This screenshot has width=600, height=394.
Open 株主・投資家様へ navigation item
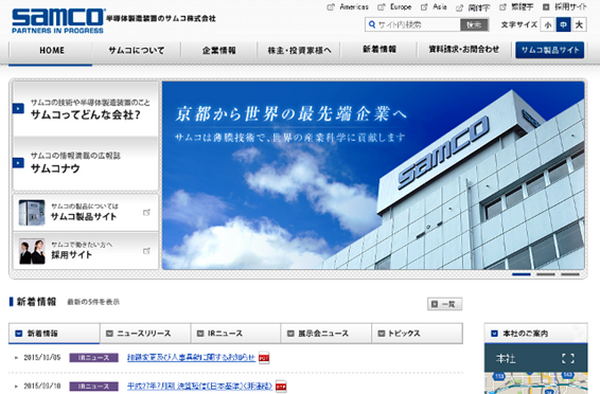(x=299, y=50)
